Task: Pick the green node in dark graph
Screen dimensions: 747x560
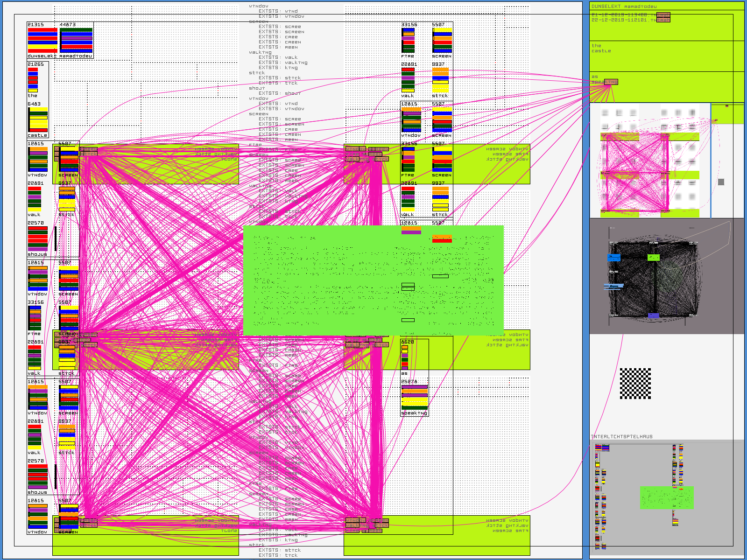Action: (654, 258)
